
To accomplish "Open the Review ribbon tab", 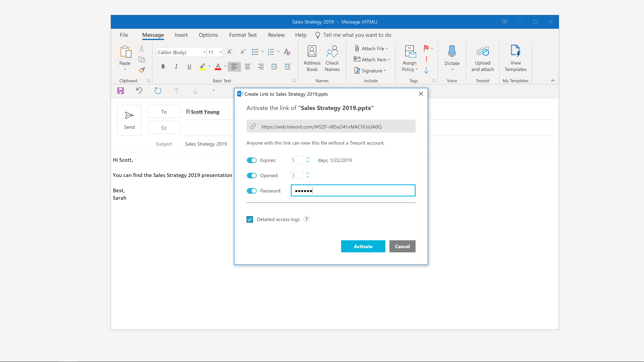I will click(276, 34).
